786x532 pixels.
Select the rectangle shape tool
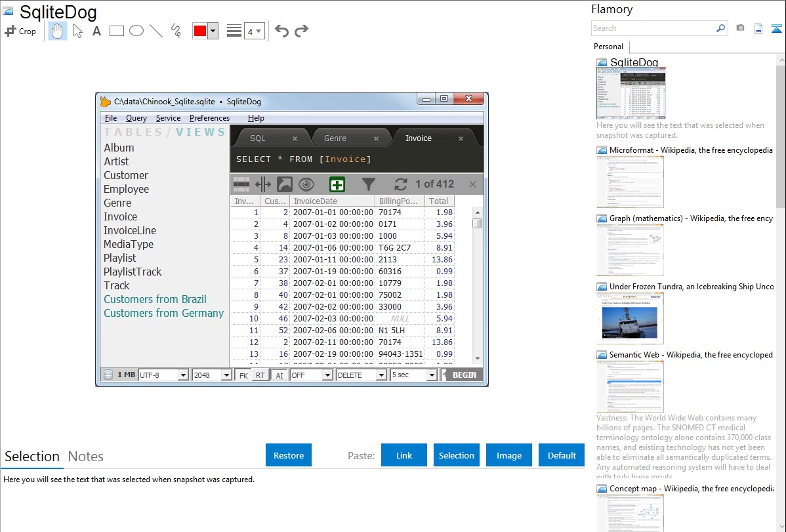[x=117, y=31]
